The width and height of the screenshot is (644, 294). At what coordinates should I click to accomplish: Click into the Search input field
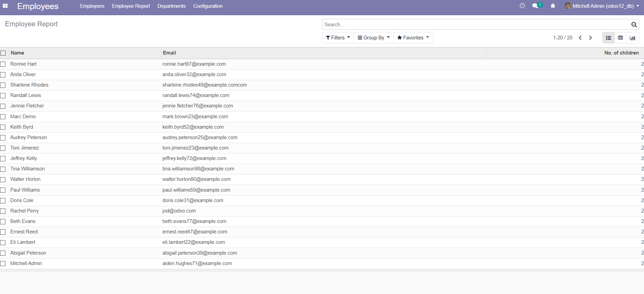[475, 25]
